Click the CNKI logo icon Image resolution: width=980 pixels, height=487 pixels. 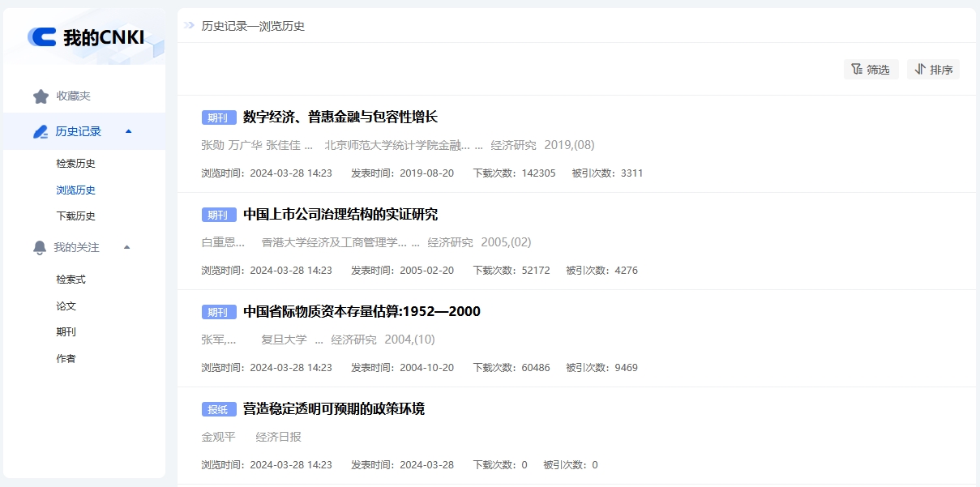(42, 36)
